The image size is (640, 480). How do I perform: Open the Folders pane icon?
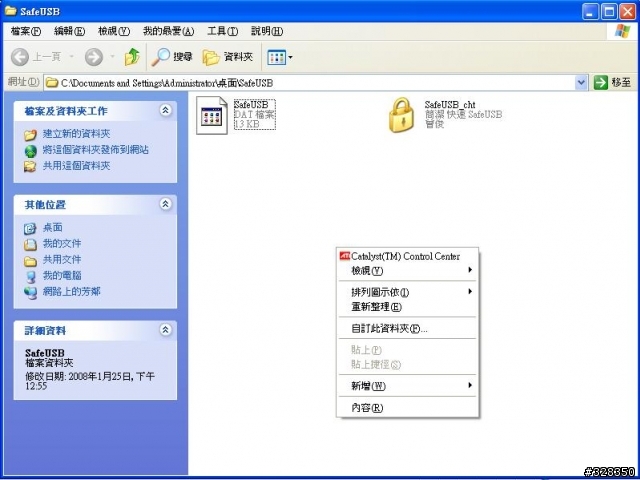(x=211, y=57)
